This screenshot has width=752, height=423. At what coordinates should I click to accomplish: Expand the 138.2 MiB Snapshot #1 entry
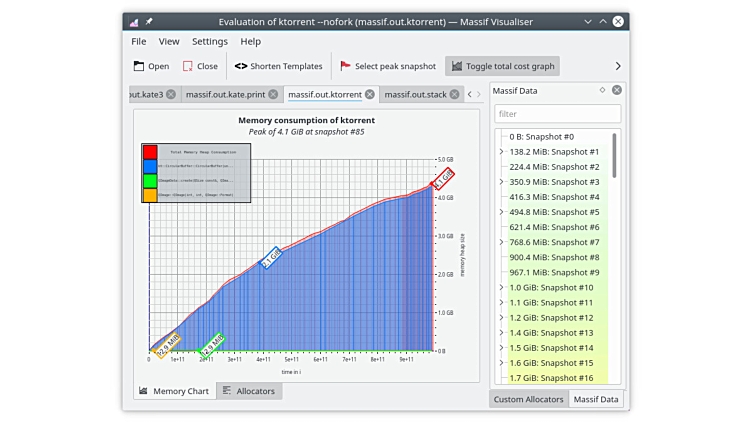coord(501,152)
